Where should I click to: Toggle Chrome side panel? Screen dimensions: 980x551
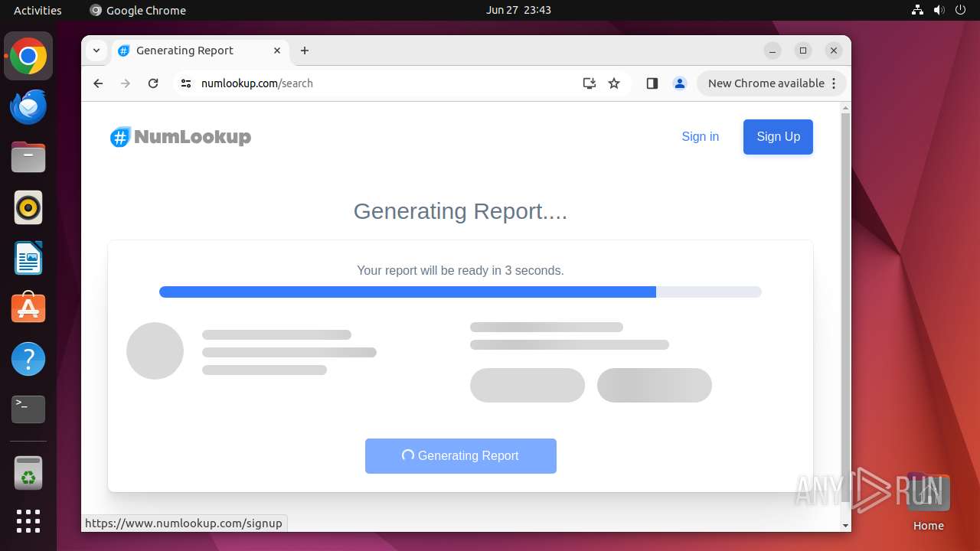(652, 83)
